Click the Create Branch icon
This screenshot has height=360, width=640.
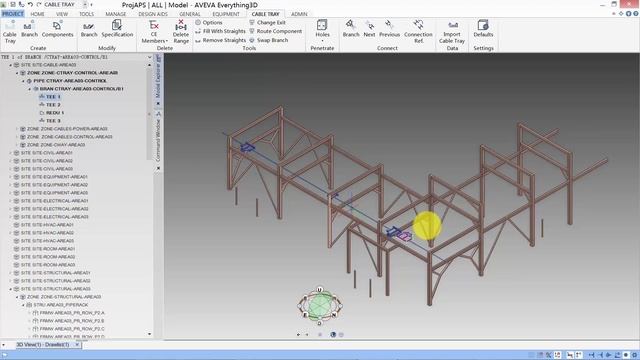click(29, 29)
